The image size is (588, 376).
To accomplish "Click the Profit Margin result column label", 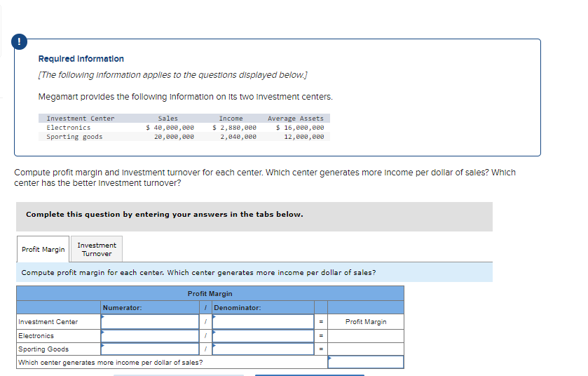I will coord(366,321).
